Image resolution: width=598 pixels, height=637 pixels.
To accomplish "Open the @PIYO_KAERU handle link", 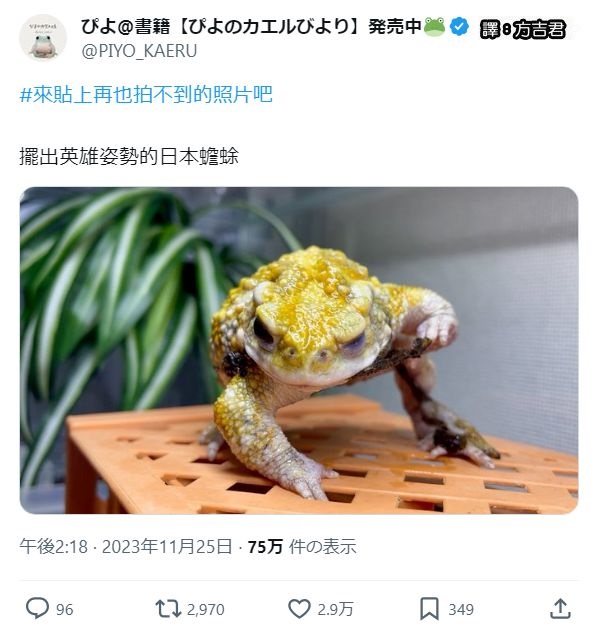I will (x=139, y=51).
